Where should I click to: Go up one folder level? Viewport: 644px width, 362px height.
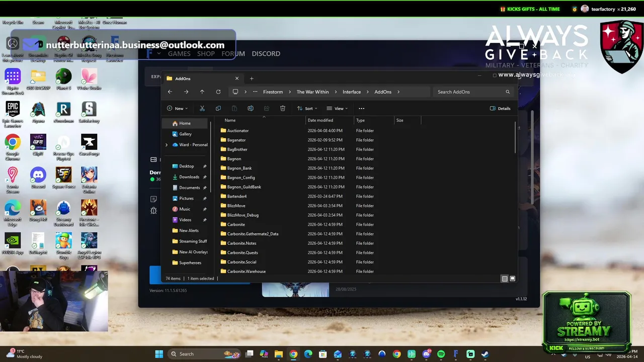pyautogui.click(x=202, y=92)
